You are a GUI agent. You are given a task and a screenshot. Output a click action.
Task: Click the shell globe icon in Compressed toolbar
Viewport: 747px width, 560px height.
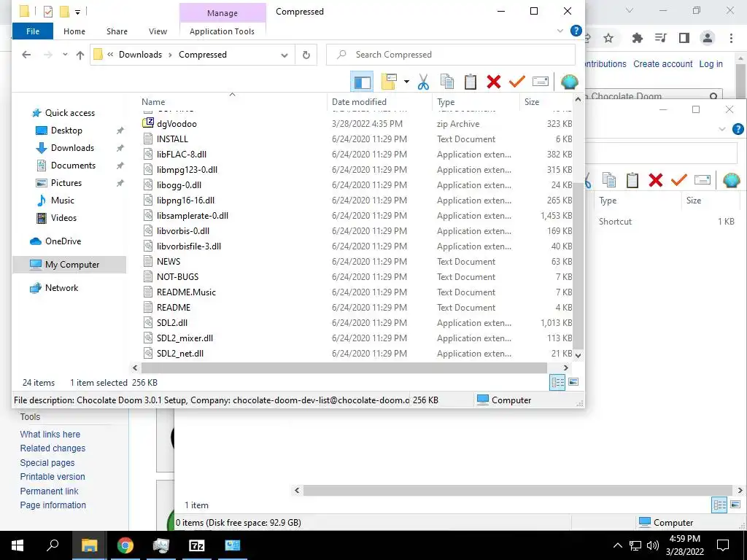(569, 82)
